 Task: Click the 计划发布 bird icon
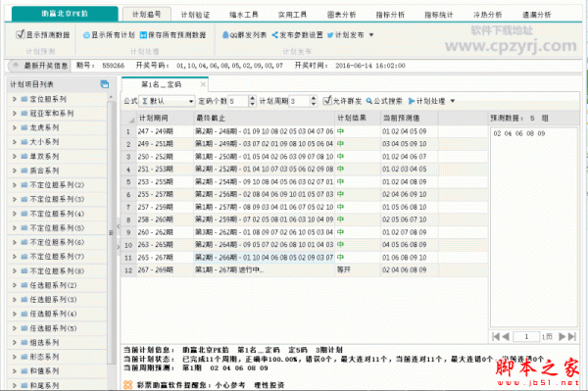click(330, 35)
